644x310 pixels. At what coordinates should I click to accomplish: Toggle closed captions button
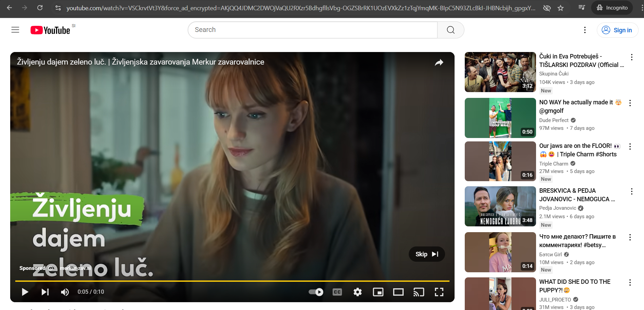tap(337, 292)
